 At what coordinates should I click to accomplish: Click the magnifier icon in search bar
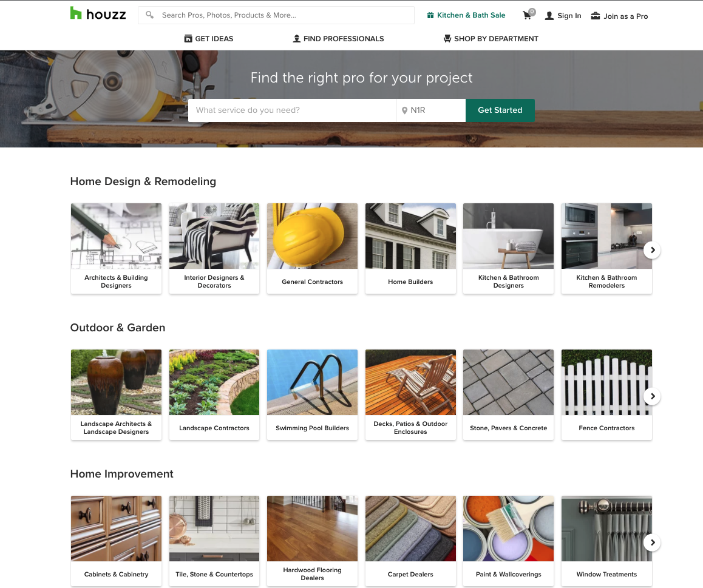[x=150, y=15]
